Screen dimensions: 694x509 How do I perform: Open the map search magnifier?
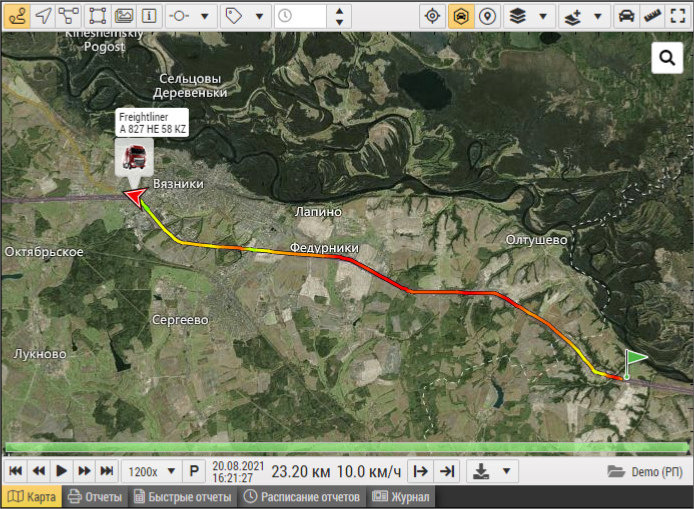pos(667,58)
